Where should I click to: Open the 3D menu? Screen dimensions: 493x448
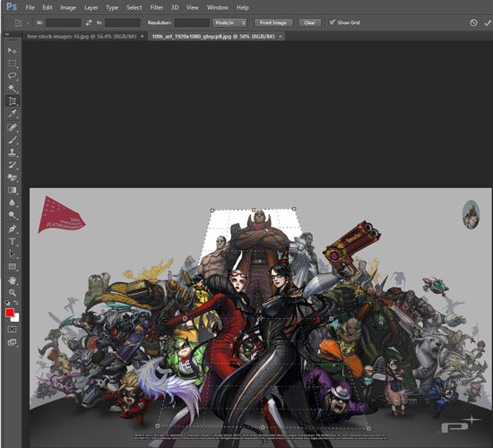(175, 7)
